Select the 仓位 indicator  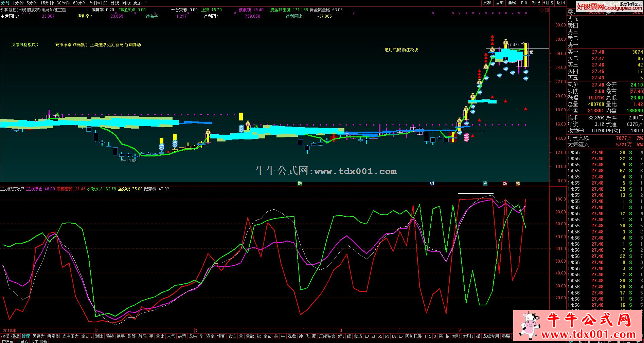coord(232,336)
